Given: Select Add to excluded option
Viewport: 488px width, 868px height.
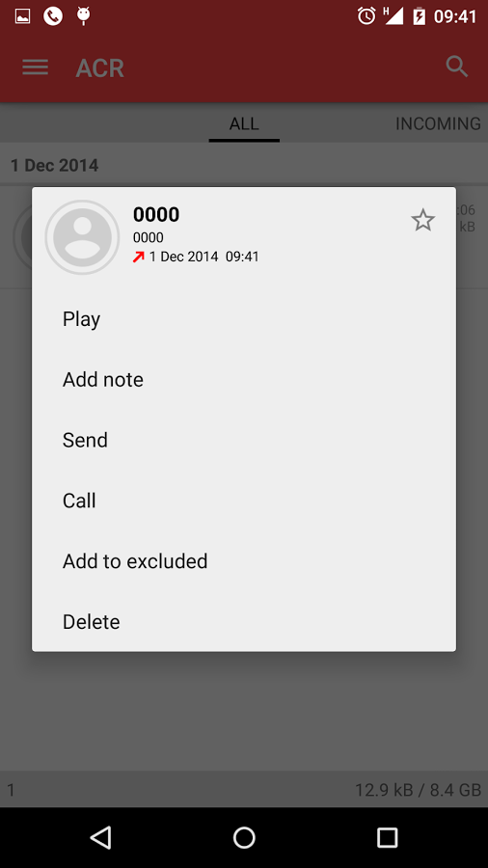Looking at the screenshot, I should point(244,561).
